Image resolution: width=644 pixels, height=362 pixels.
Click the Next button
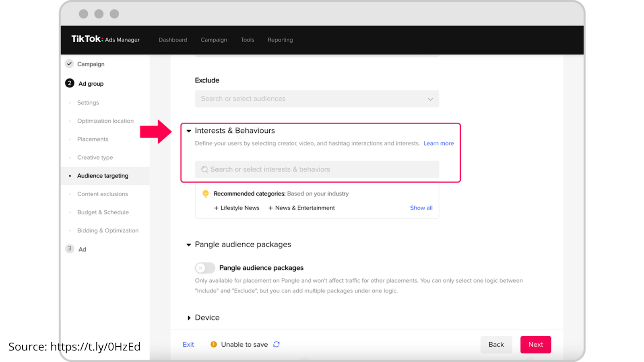[536, 345]
